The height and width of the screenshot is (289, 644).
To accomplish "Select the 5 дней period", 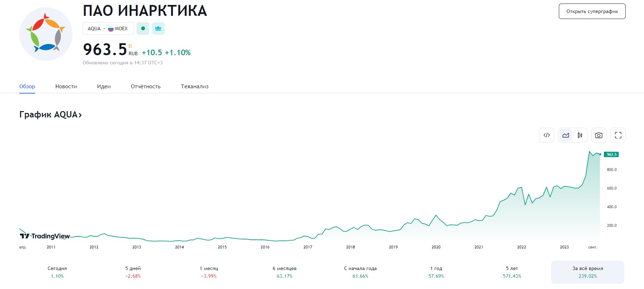I will point(133,272).
